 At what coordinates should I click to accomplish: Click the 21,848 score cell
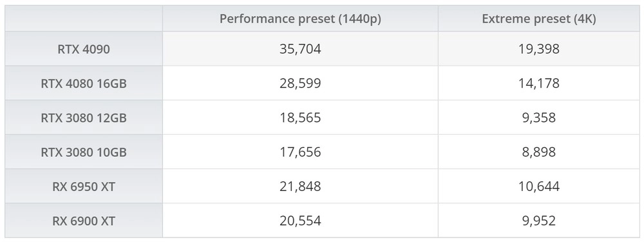click(300, 187)
